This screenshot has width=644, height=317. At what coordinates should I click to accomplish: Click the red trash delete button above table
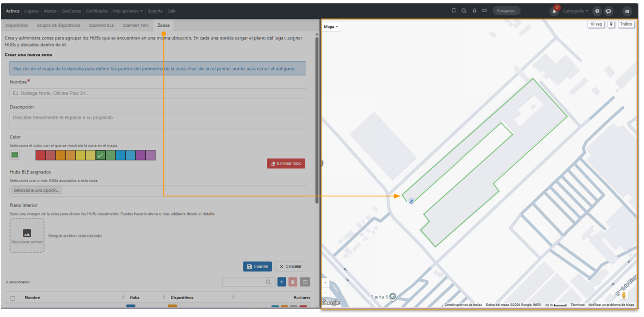tap(293, 282)
